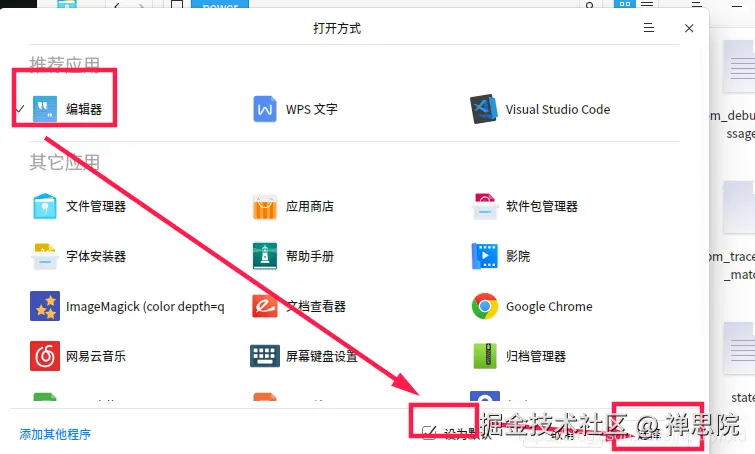The image size is (755, 454).
Task: Select 软件包管理器 package manager
Action: [x=524, y=207]
